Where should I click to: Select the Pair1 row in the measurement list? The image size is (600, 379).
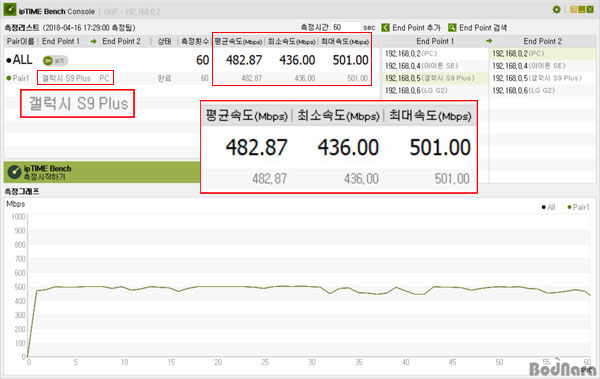[x=188, y=78]
